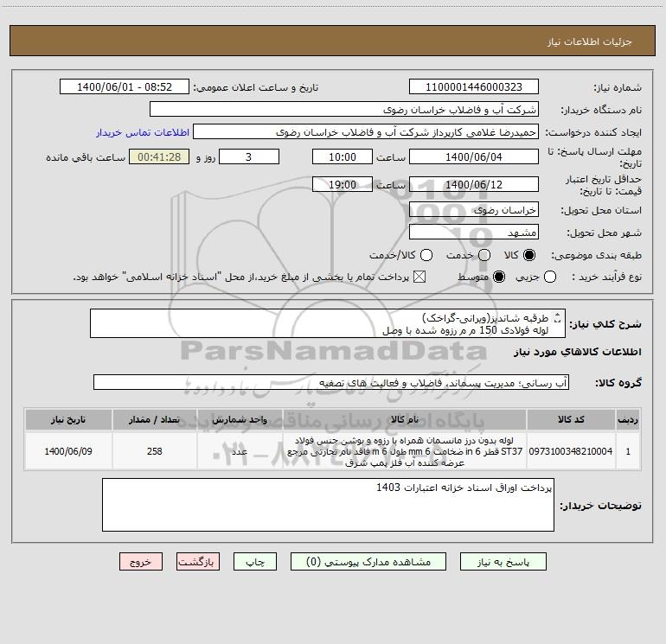This screenshot has width=666, height=644.
Task: Click the تعداد / مقدار column header
Action: 155,419
